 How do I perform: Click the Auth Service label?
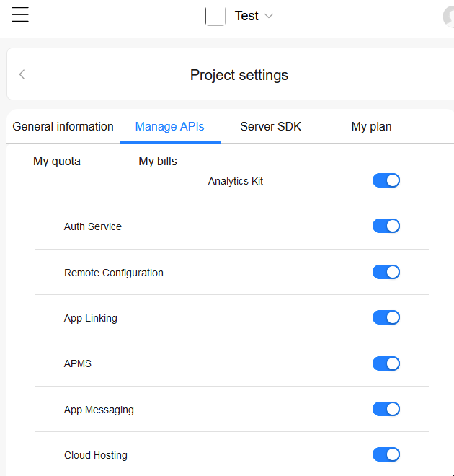[x=93, y=226]
